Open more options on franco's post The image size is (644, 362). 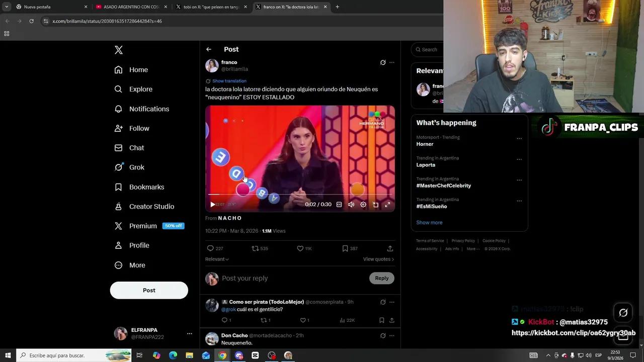392,63
